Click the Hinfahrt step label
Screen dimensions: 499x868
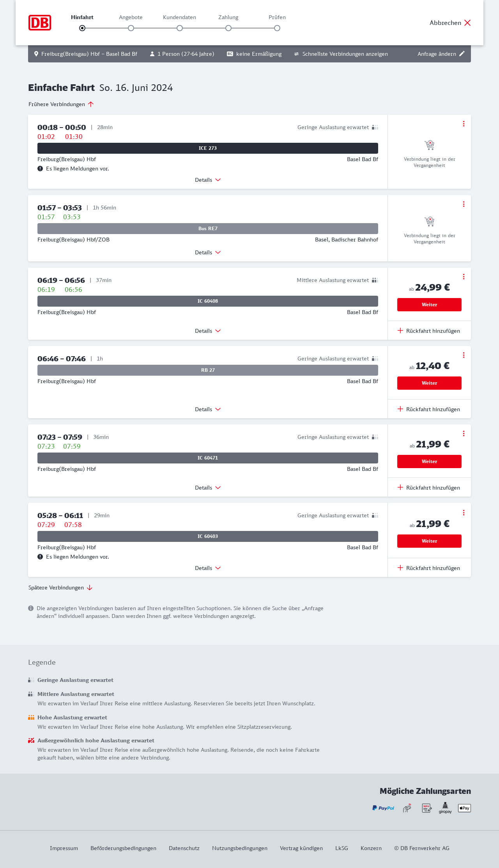pos(82,17)
